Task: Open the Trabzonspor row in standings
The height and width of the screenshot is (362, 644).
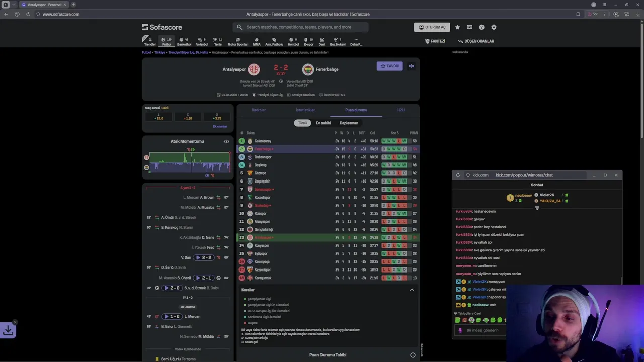Action: coord(328,157)
